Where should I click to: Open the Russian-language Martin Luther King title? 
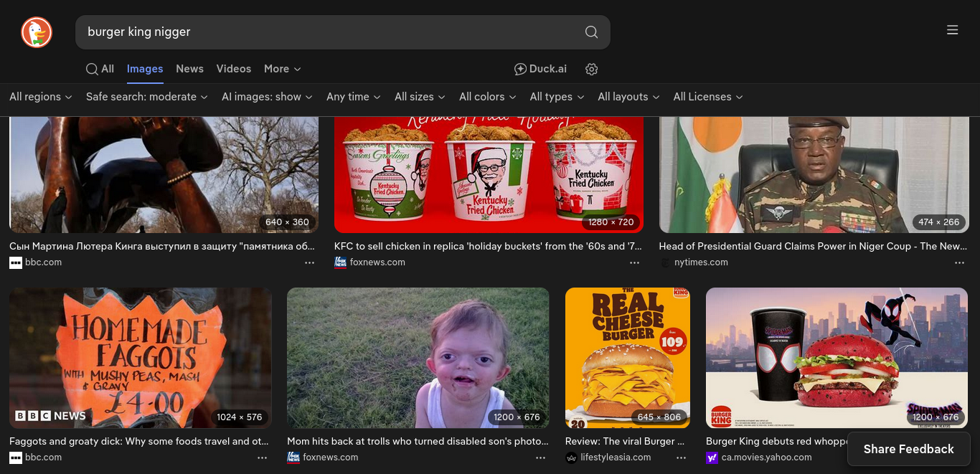point(162,246)
